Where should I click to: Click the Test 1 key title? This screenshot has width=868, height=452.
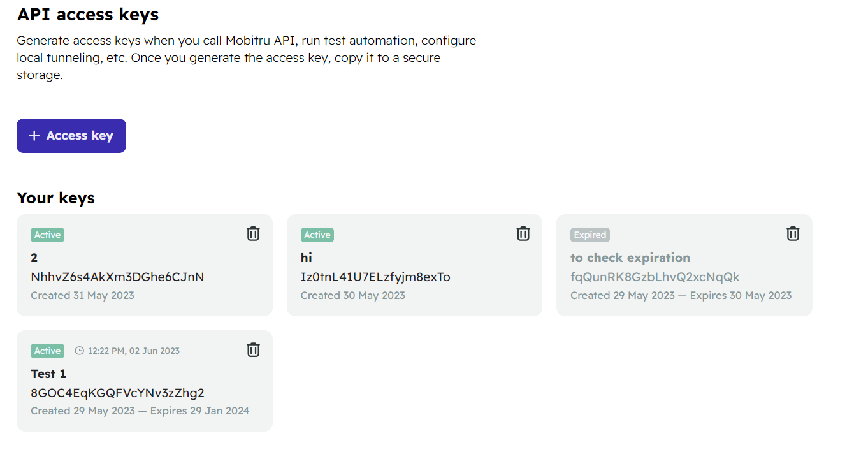48,374
